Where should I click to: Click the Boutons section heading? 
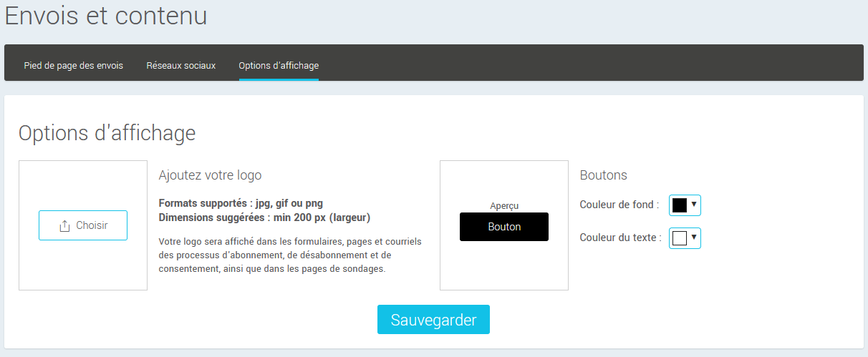603,175
